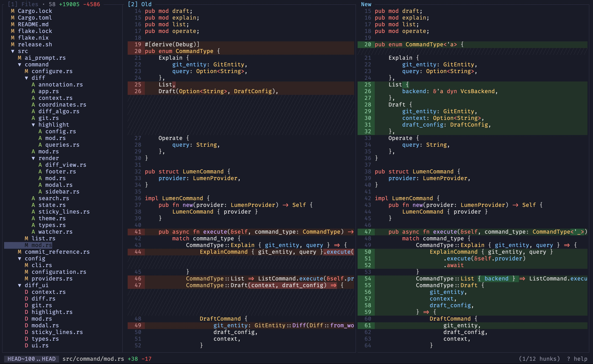
Task: Collapse the config folder triangle
Action: [x=20, y=259]
